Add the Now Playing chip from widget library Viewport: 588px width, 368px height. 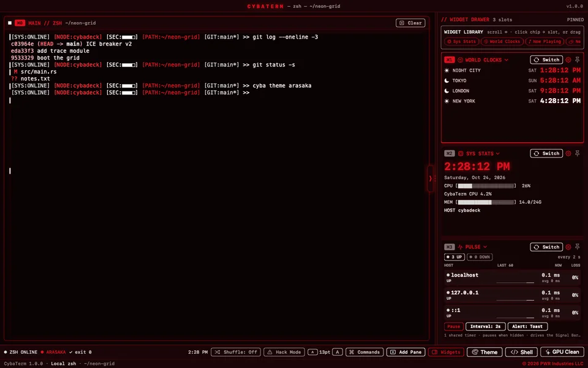pos(545,42)
